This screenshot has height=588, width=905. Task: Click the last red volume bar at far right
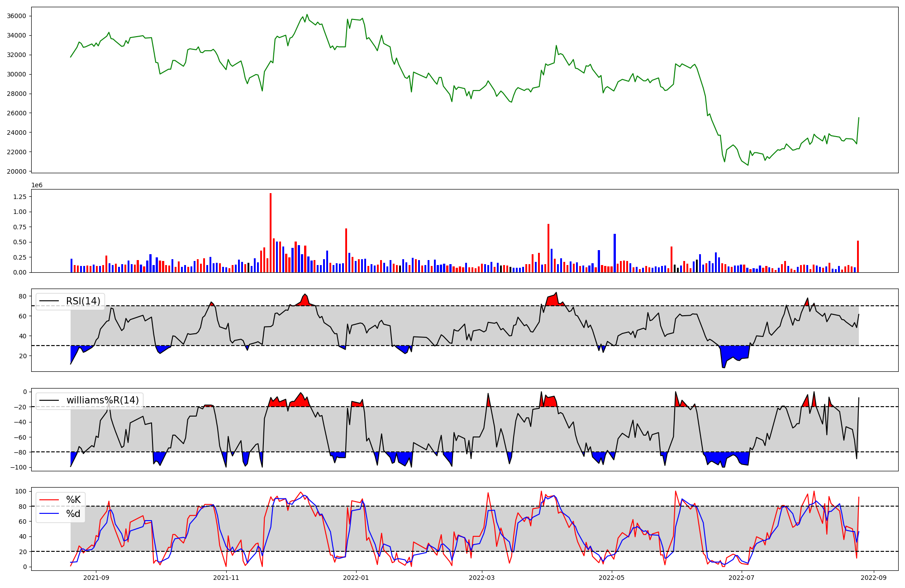point(858,256)
